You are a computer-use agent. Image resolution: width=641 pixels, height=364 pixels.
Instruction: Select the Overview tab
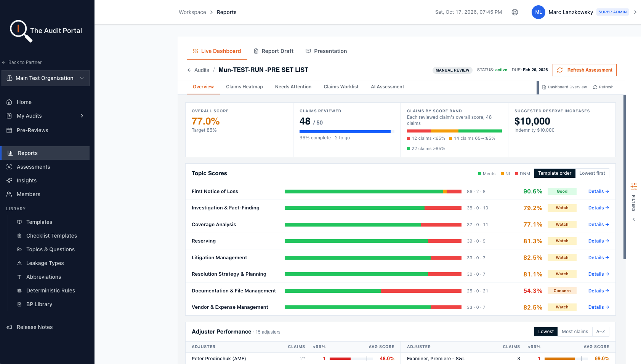(x=203, y=87)
